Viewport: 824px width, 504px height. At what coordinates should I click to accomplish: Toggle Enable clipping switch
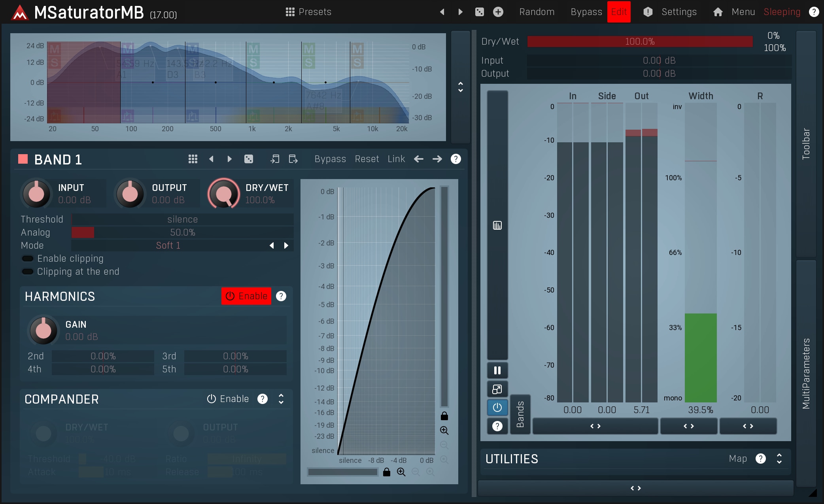point(28,259)
